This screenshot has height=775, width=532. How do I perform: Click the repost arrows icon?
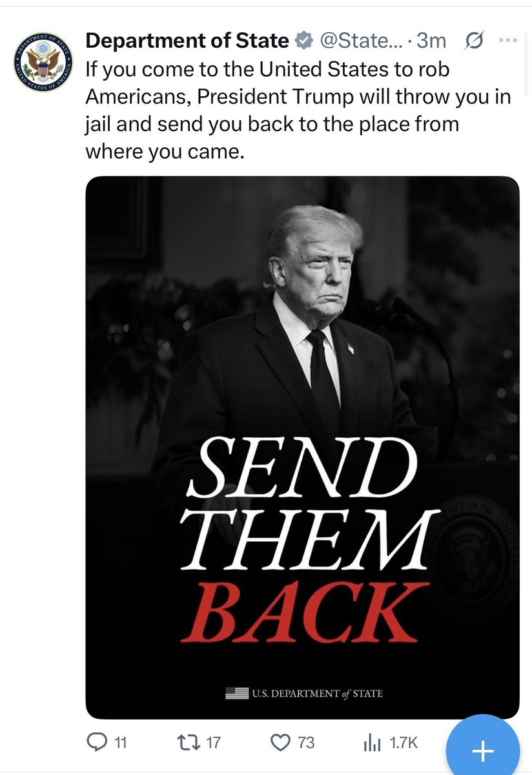click(190, 743)
